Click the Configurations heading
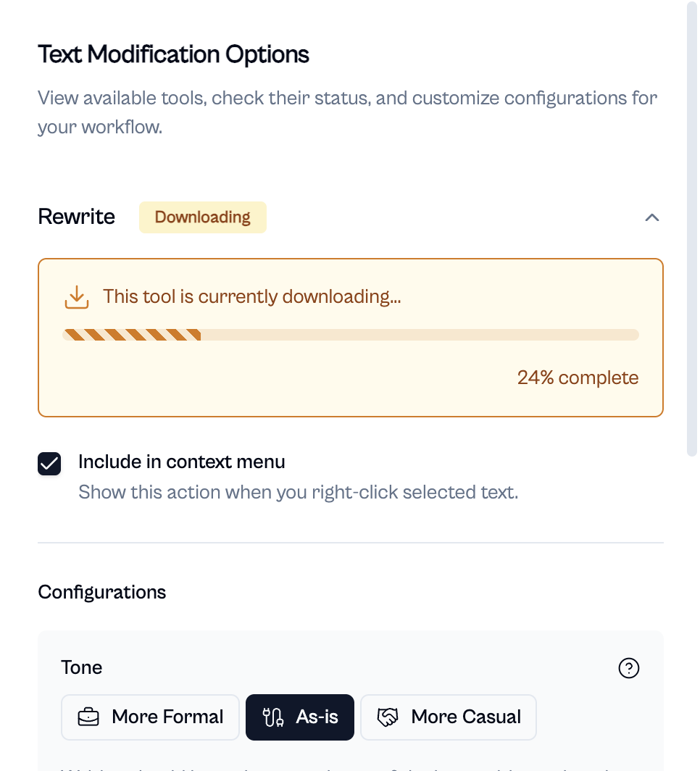The width and height of the screenshot is (700, 771). 101,592
